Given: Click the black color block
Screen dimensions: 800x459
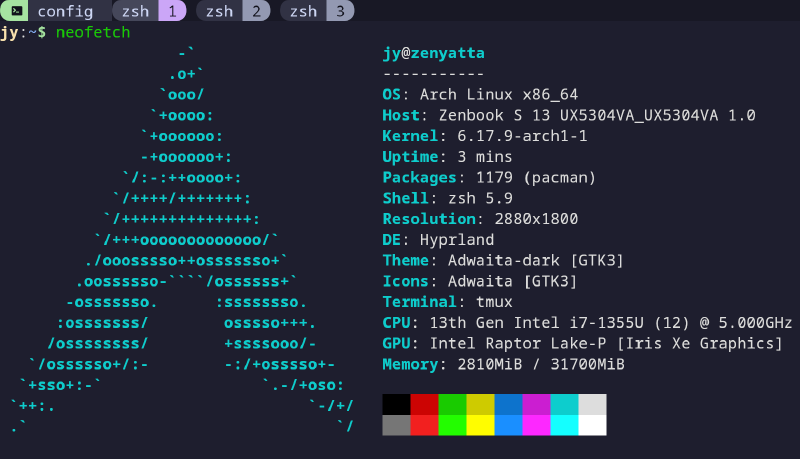Looking at the screenshot, I should (x=396, y=404).
